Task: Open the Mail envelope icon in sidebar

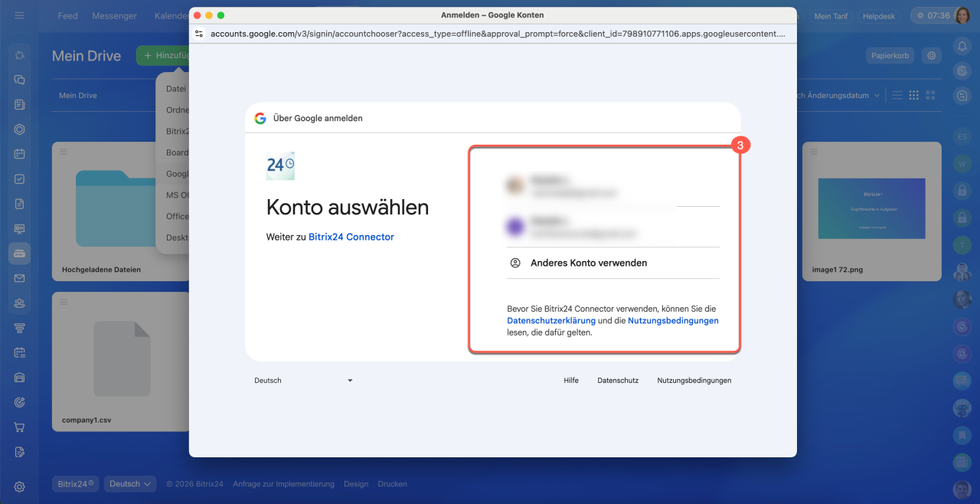Action: tap(19, 278)
